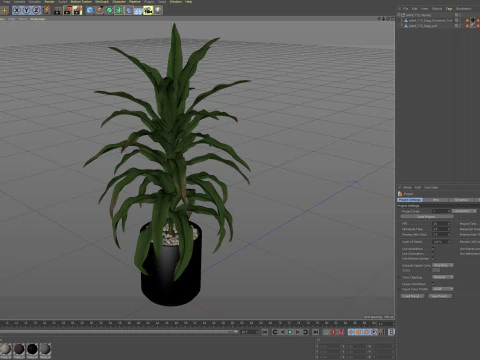Switch to Project Settings tab
480x360 pixels.
410,200
